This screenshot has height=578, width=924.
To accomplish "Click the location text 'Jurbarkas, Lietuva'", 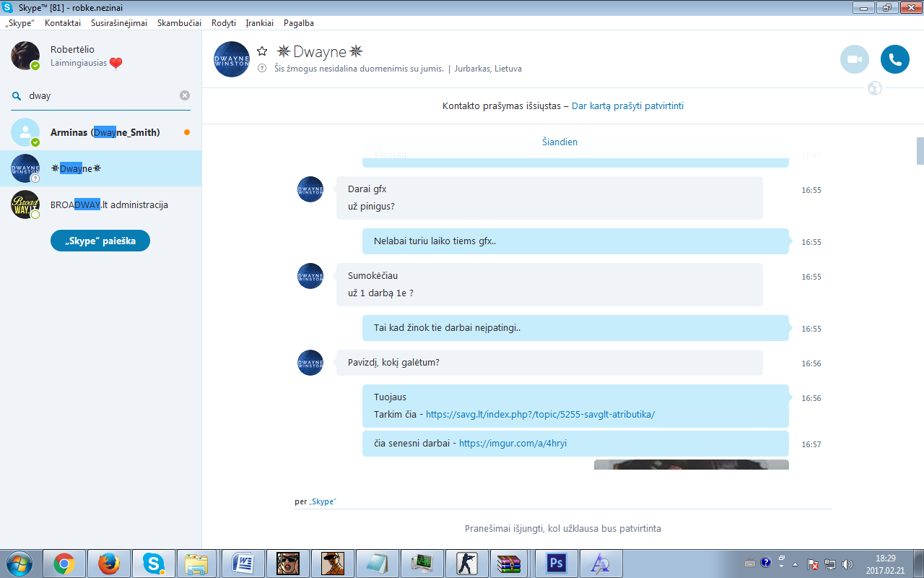I will point(488,69).
